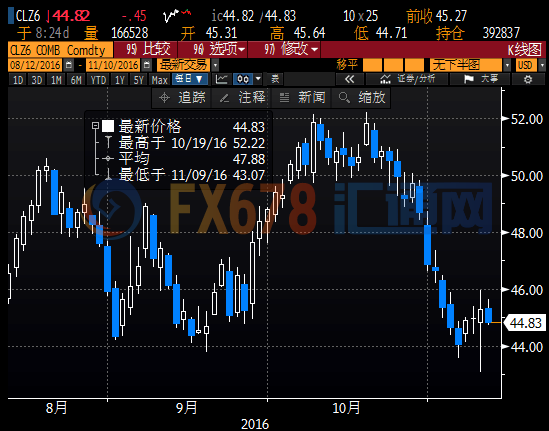This screenshot has height=431, width=549.
Task: Click the CLZ6 ticker in header
Action: pos(28,16)
